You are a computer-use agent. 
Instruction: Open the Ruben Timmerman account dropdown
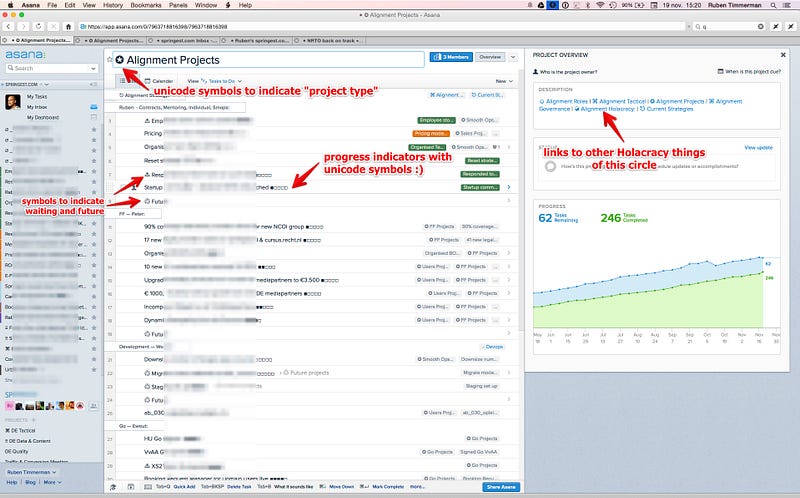32,472
